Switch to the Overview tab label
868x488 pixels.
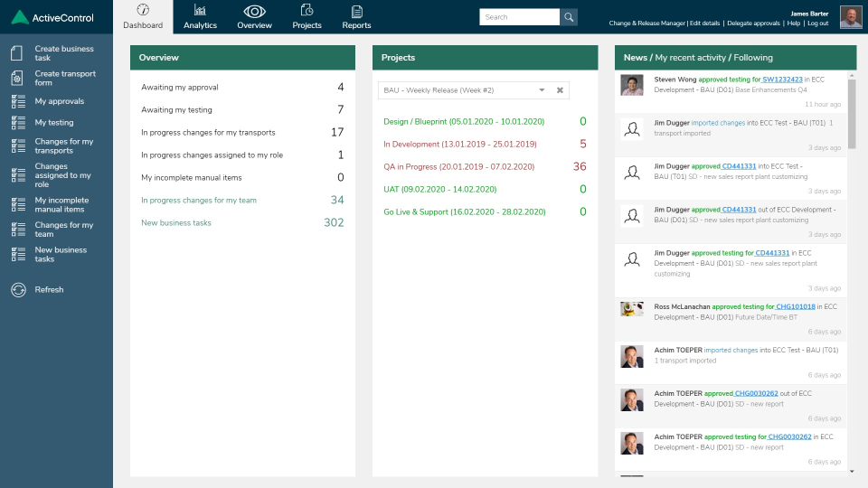(x=254, y=25)
